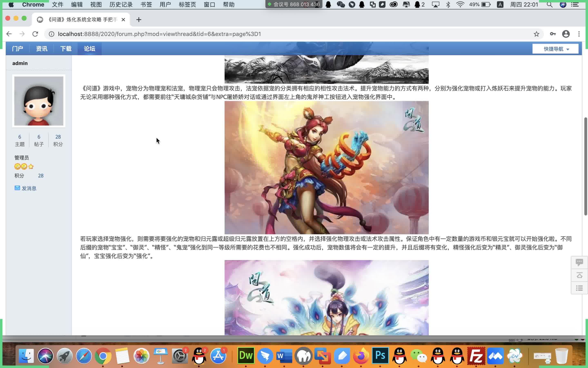Open the 书签 menu
Screen dimensions: 588x368
(x=146, y=5)
